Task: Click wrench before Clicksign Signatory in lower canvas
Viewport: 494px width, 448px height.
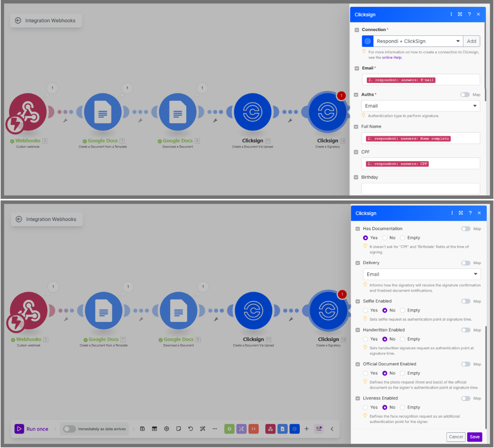Action: 291,319
